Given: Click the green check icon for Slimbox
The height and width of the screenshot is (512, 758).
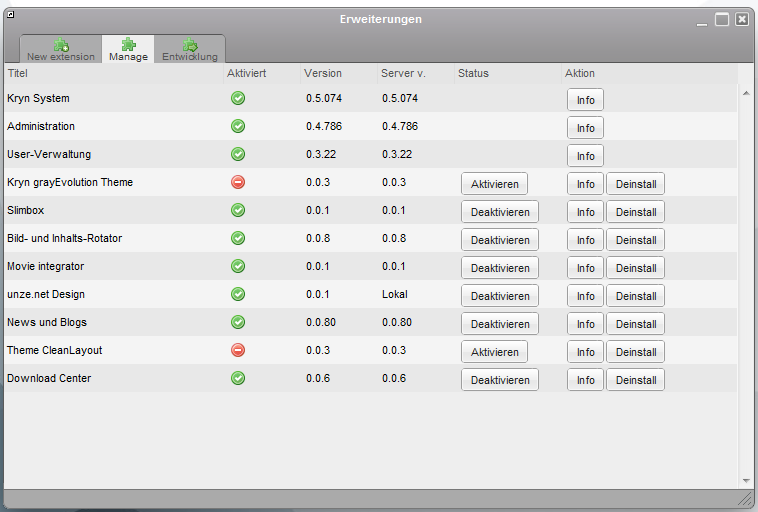Looking at the screenshot, I should click(x=238, y=210).
